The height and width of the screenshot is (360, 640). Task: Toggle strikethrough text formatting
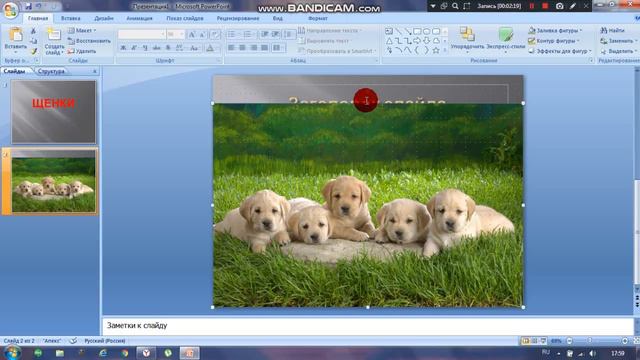click(156, 48)
